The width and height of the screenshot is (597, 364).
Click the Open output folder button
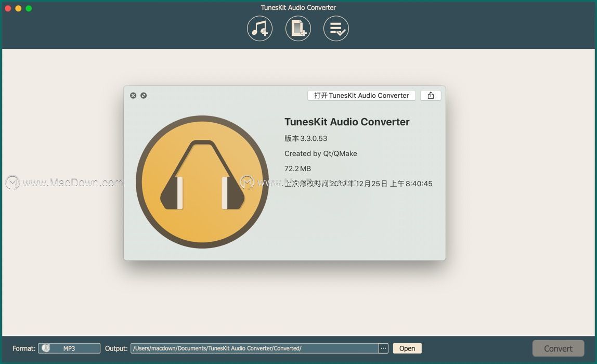[407, 348]
